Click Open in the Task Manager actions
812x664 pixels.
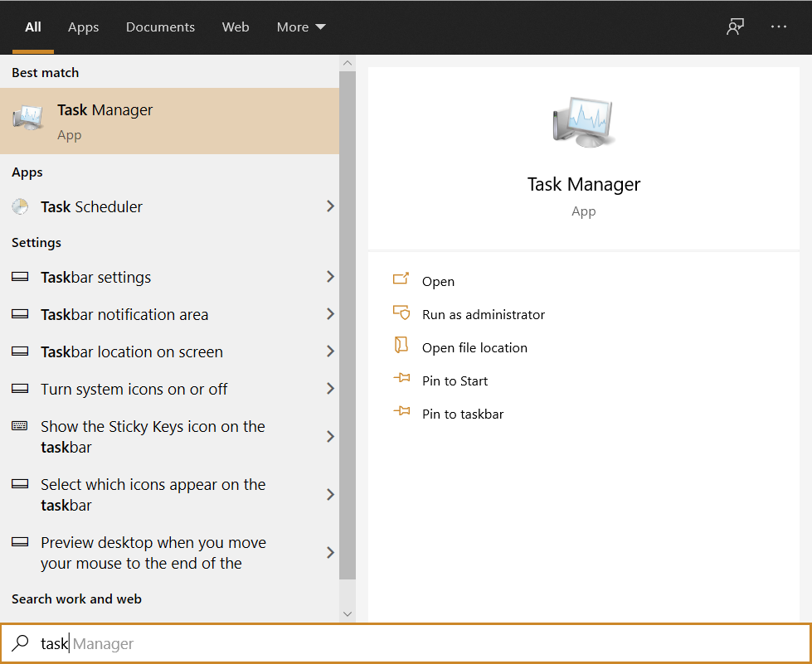coord(438,281)
